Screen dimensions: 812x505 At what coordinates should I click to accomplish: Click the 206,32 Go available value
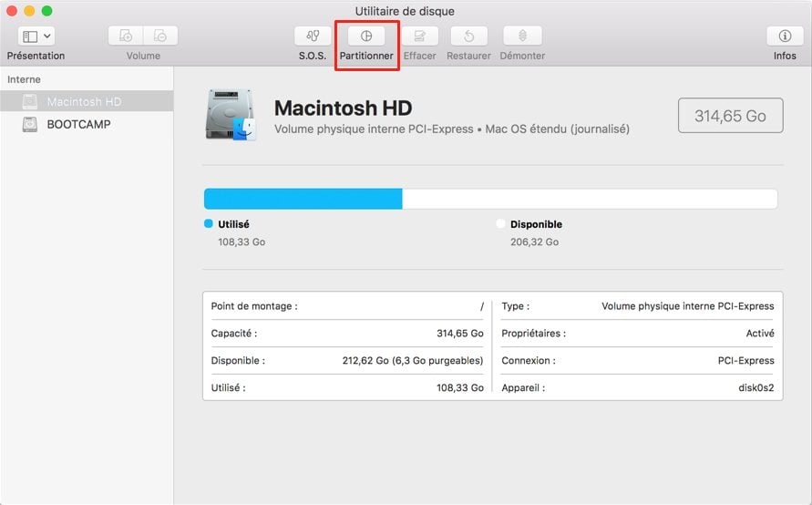tap(534, 242)
